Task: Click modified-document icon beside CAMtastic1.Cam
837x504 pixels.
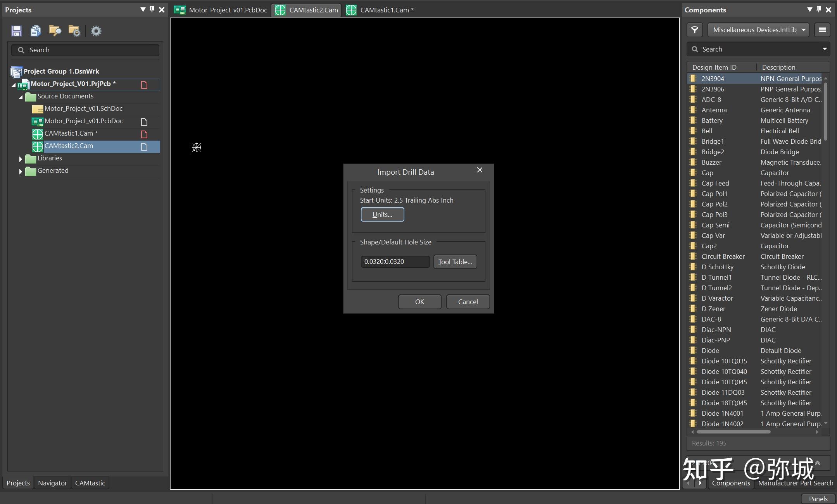Action: [x=144, y=134]
